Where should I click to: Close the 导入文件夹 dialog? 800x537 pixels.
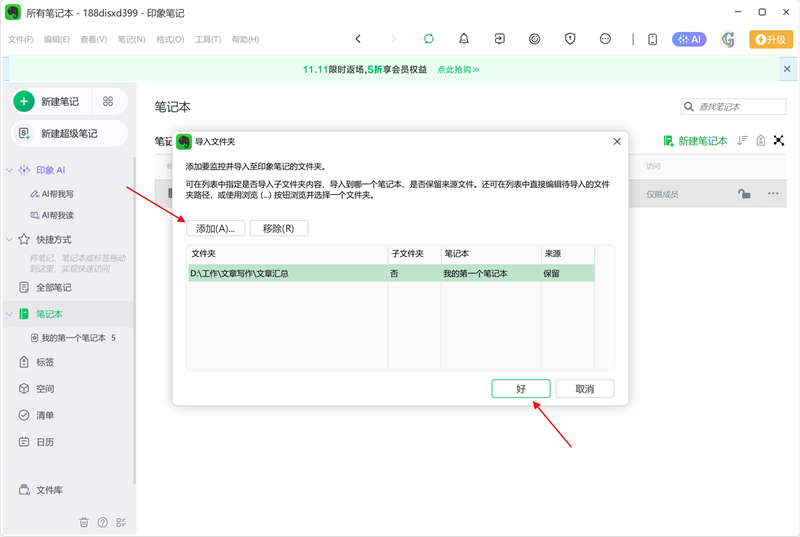click(617, 141)
